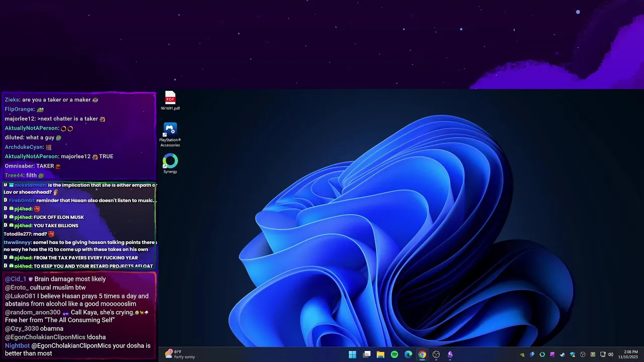Switch to OBS Studio in the taskbar
Image resolution: width=644 pixels, height=362 pixels.
click(436, 354)
